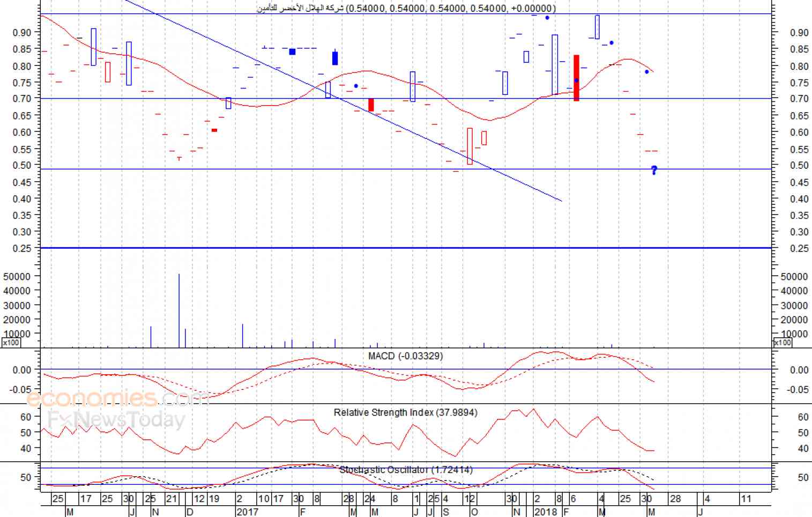The image size is (812, 517).
Task: Click the 2017 year label on date axis
Action: pos(247,512)
